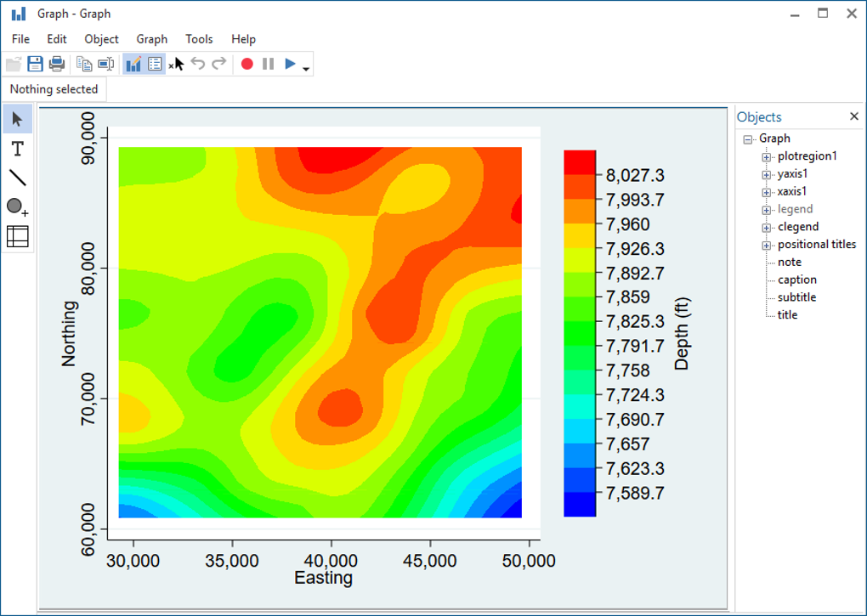Screen dimensions: 867x616
Task: Toggle the Object Browser panel button
Action: tap(155, 64)
